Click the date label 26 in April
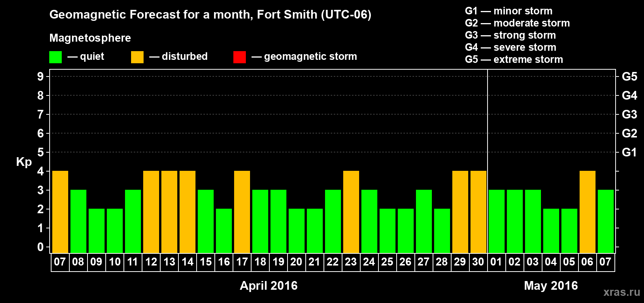 [x=406, y=262]
